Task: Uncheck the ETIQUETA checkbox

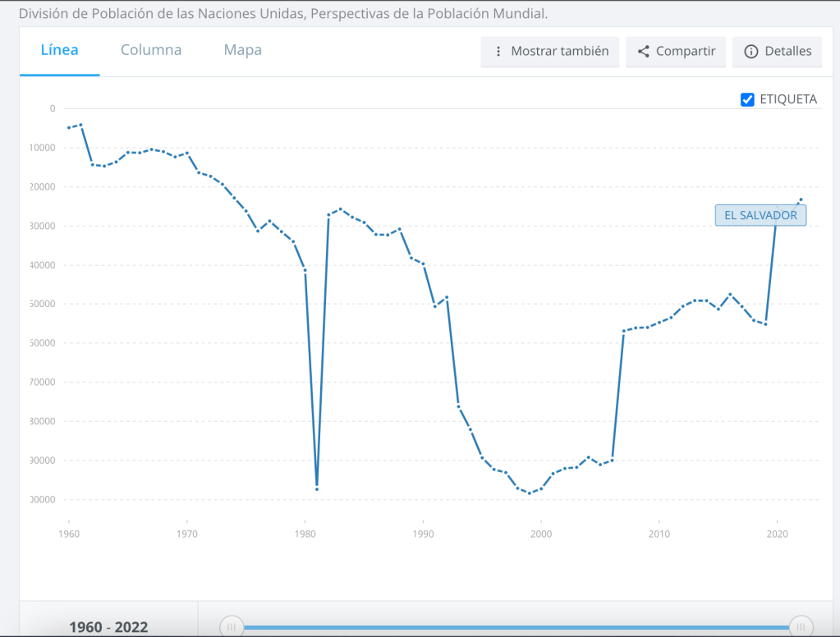Action: coord(747,99)
